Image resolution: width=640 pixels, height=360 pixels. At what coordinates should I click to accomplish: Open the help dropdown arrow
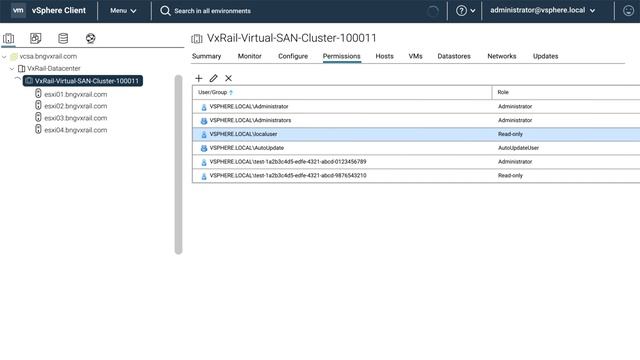[473, 11]
